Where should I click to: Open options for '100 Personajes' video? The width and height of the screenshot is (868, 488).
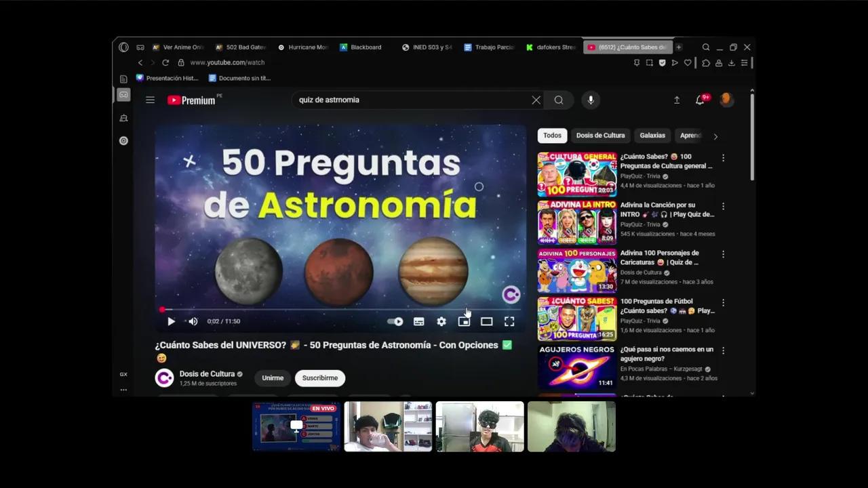723,254
